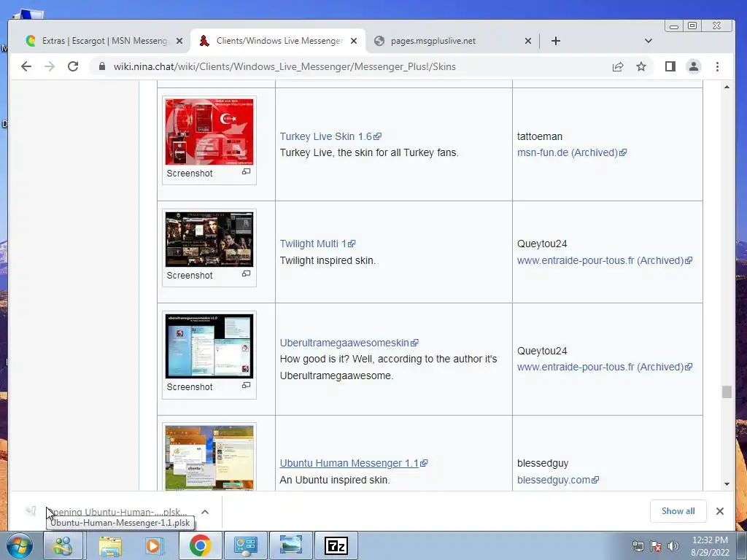
Task: Open download options chevron for Ubuntu-Human plsk
Action: (205, 512)
